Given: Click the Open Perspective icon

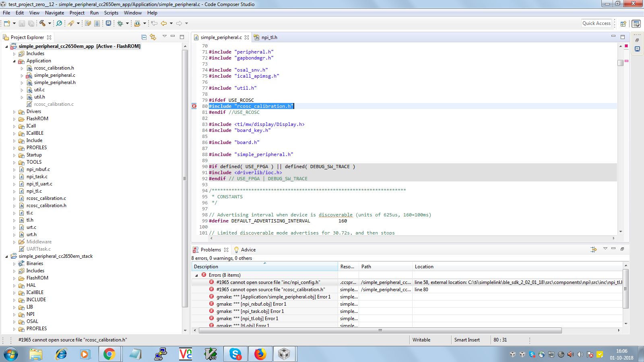Looking at the screenshot, I should pyautogui.click(x=623, y=23).
